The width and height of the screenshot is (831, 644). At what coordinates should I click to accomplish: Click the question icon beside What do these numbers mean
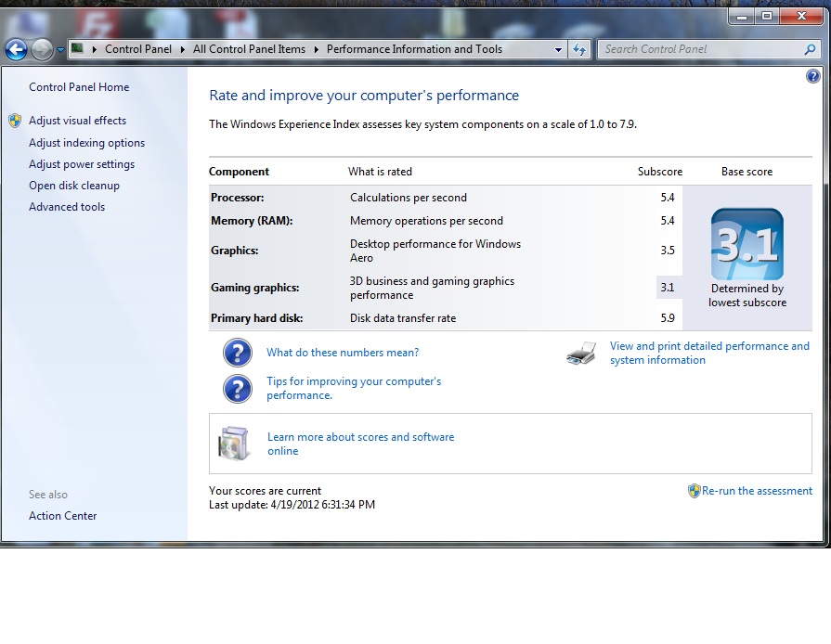click(238, 353)
